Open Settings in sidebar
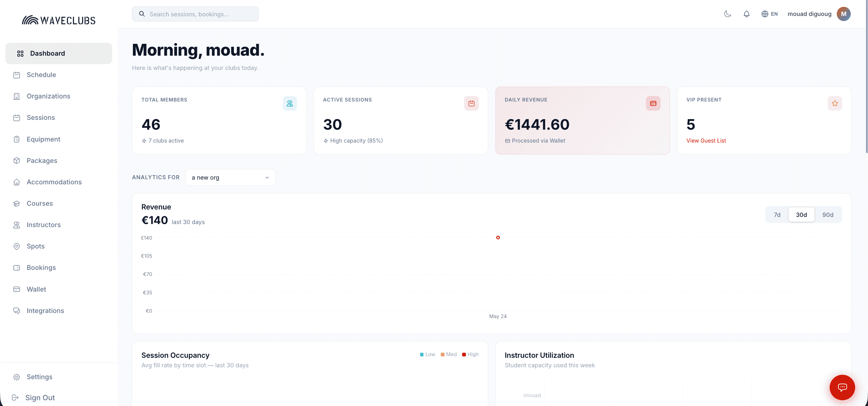 (x=59, y=377)
